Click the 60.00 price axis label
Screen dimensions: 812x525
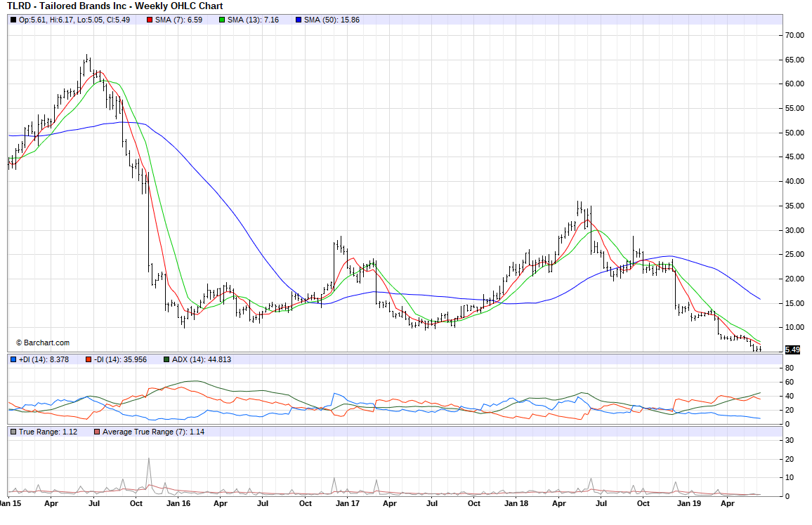(794, 84)
